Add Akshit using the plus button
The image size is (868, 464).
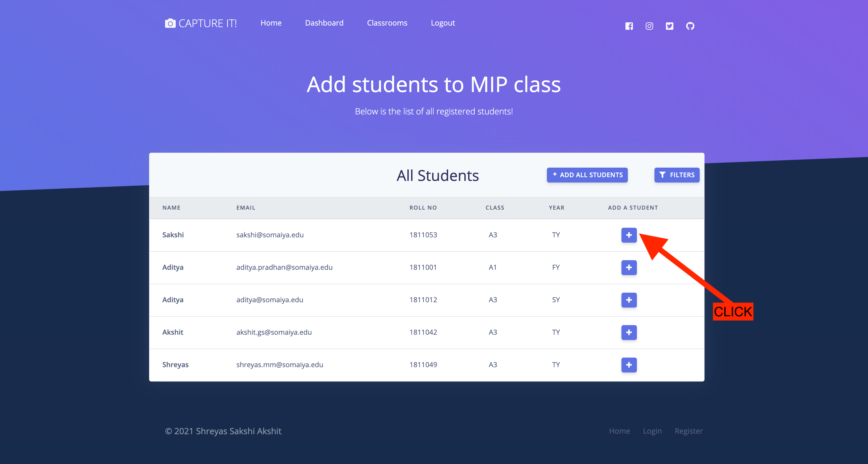point(629,332)
